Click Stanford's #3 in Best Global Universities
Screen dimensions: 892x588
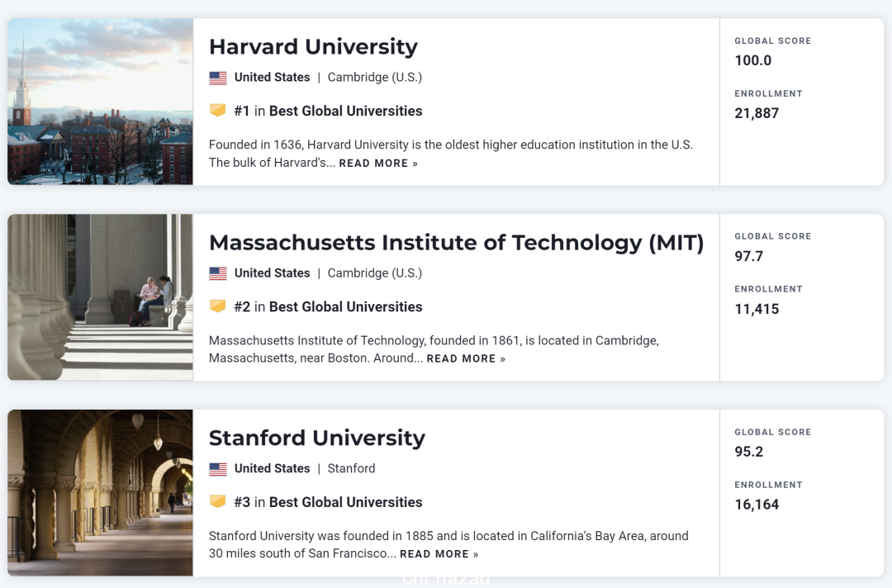(x=328, y=502)
